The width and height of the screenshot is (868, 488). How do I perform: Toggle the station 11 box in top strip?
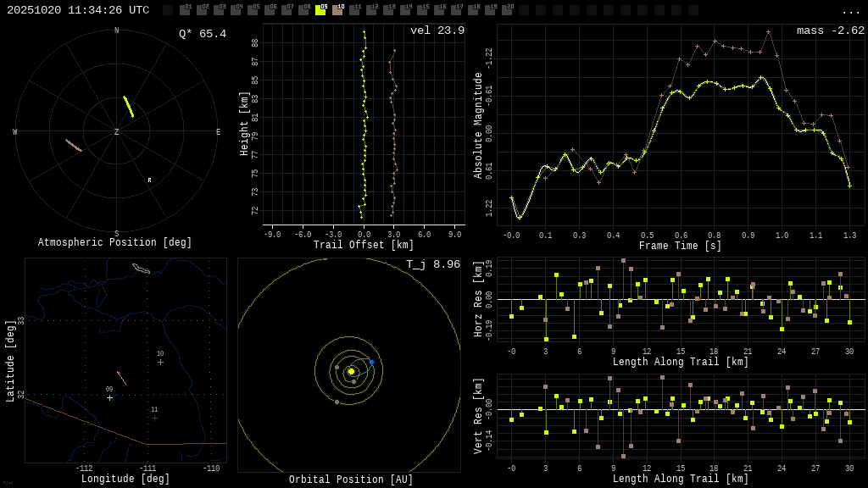coord(354,10)
